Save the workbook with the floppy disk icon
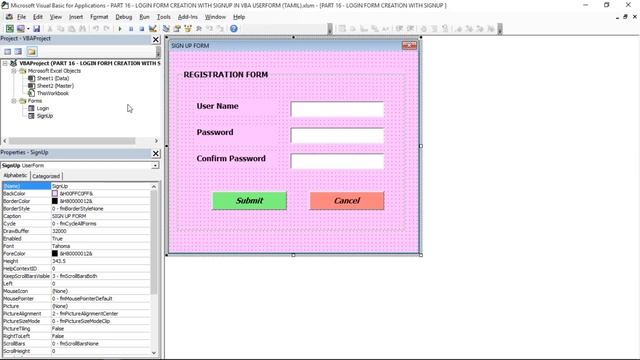The width and height of the screenshot is (640, 360). click(x=36, y=29)
